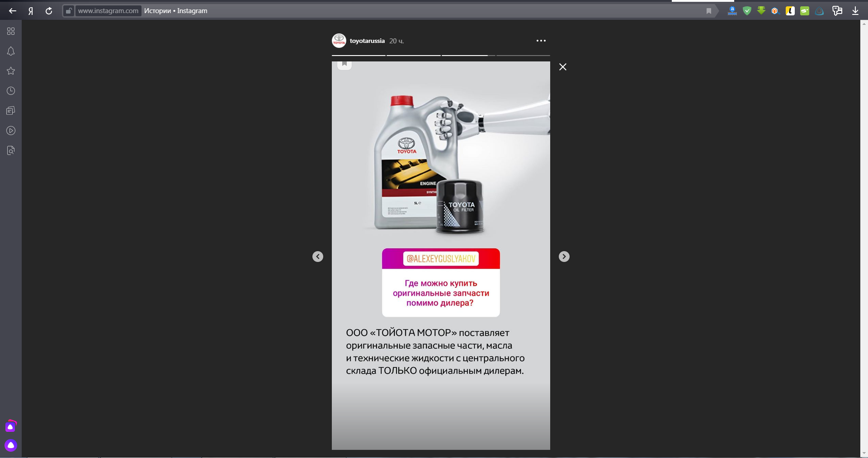Open the blue triangle drop extension icon
This screenshot has height=458, width=868.
(819, 11)
